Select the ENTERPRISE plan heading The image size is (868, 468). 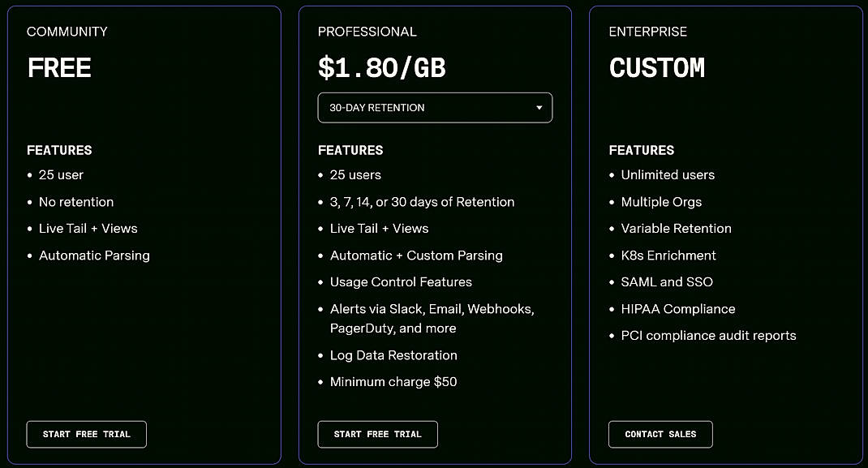tap(648, 32)
